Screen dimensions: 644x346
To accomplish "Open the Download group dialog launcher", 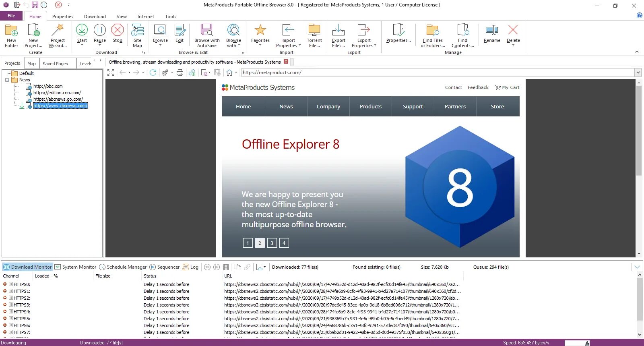I will [144, 52].
